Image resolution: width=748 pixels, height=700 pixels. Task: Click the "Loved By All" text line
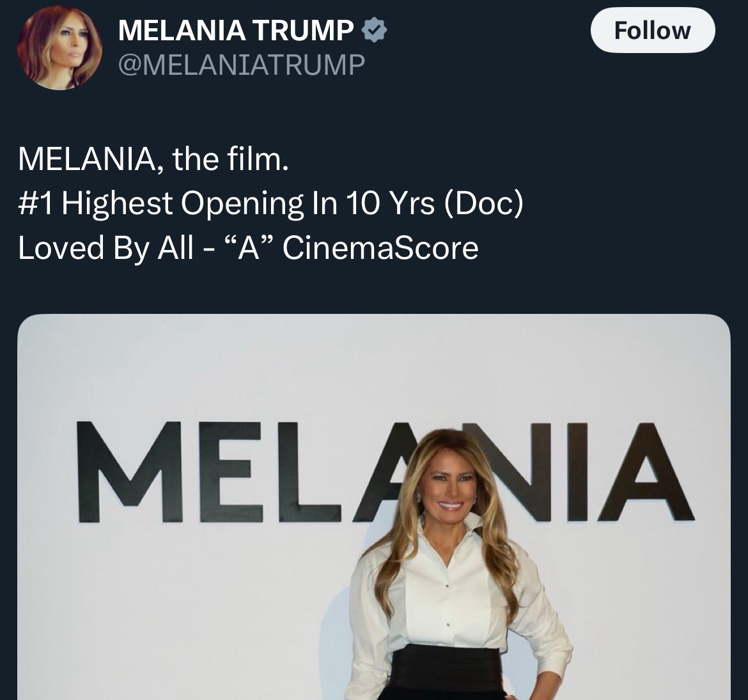pyautogui.click(x=105, y=248)
